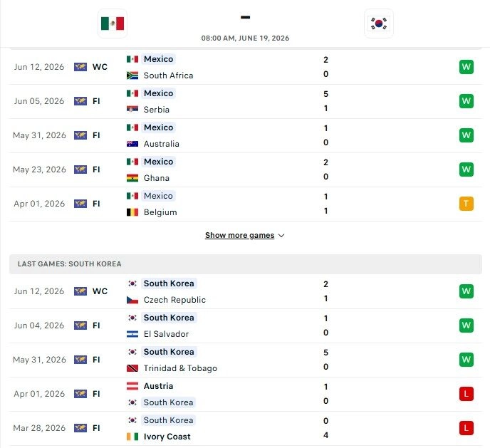490x448 pixels.
Task: Click the red loss badge for Ivory Coast match
Action: (x=466, y=428)
